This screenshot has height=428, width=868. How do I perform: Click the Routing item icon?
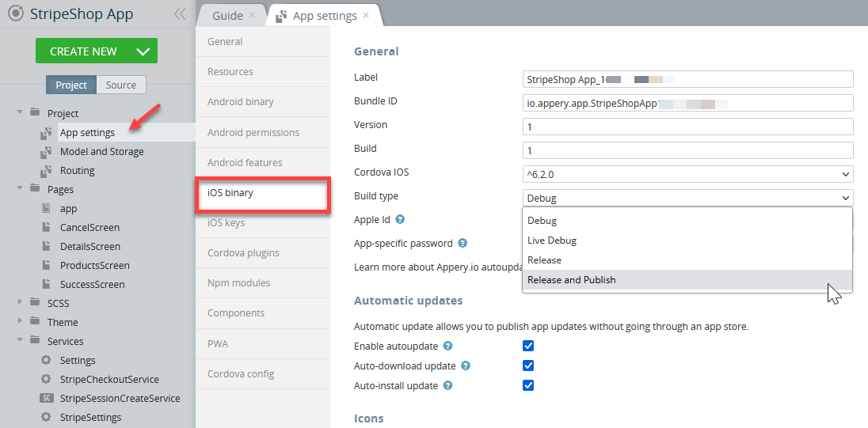coord(47,170)
